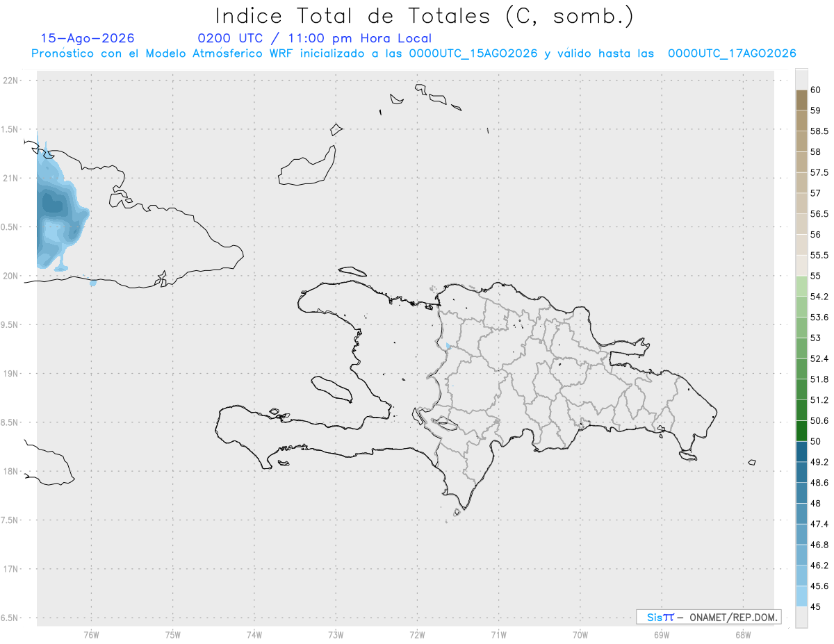Click the '69W' longitude label
The height and width of the screenshot is (644, 834).
[661, 635]
